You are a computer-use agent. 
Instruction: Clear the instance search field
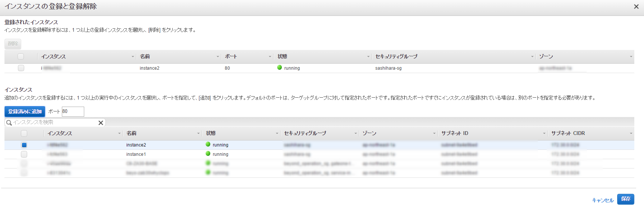tap(101, 123)
